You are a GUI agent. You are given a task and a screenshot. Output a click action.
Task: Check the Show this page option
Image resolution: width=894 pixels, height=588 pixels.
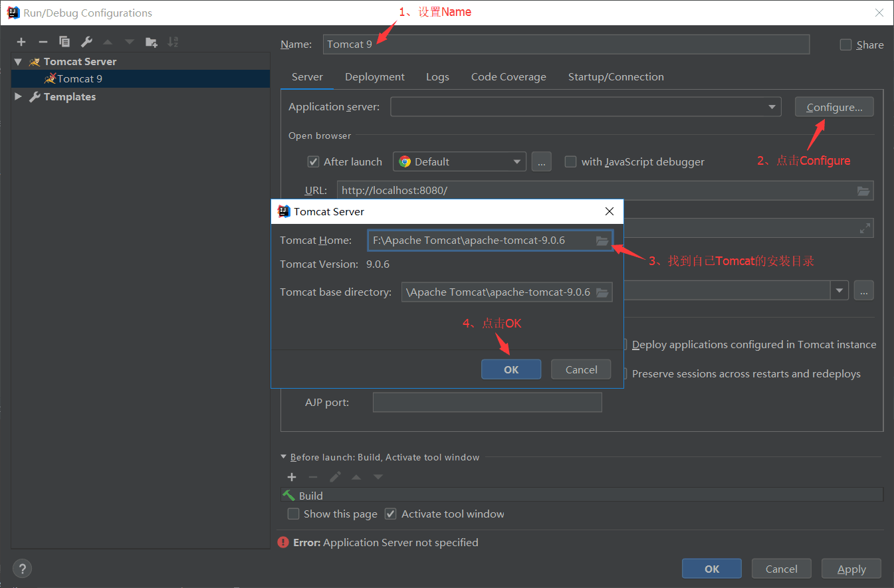pyautogui.click(x=293, y=514)
